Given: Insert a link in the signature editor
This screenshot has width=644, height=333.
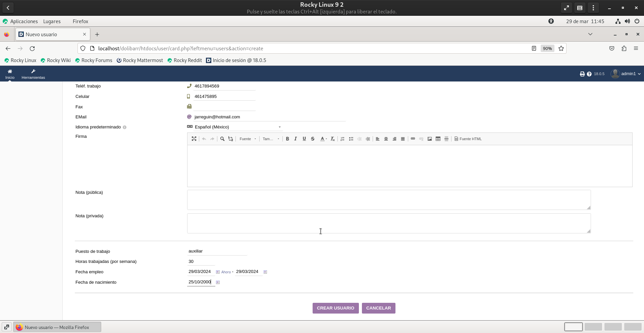Looking at the screenshot, I should (413, 139).
